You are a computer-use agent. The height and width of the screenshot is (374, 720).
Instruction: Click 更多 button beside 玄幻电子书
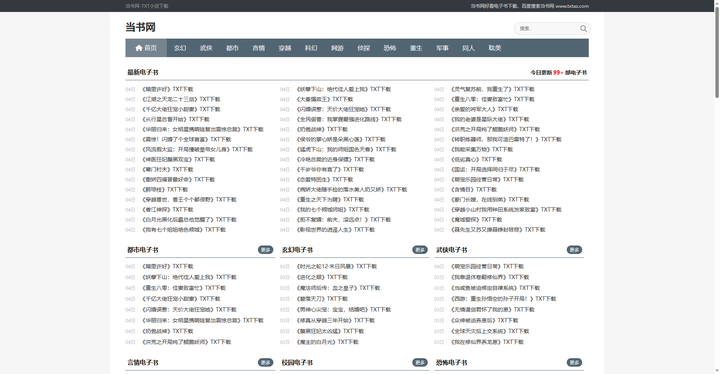(x=420, y=250)
